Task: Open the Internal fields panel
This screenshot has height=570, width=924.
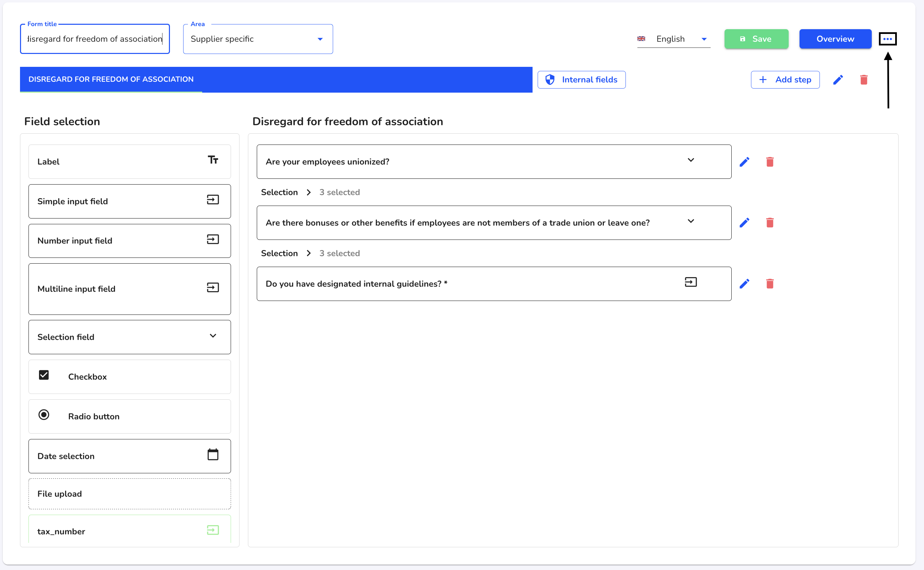Action: (x=581, y=79)
